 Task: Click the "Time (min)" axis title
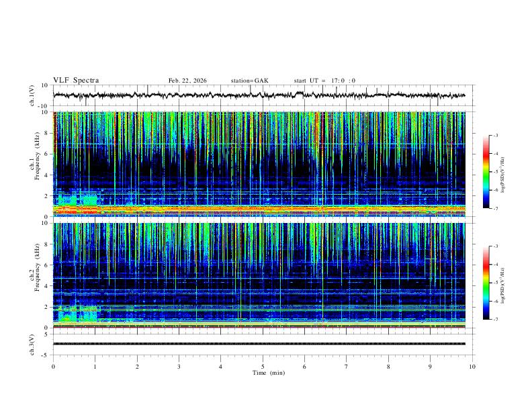point(269,373)
